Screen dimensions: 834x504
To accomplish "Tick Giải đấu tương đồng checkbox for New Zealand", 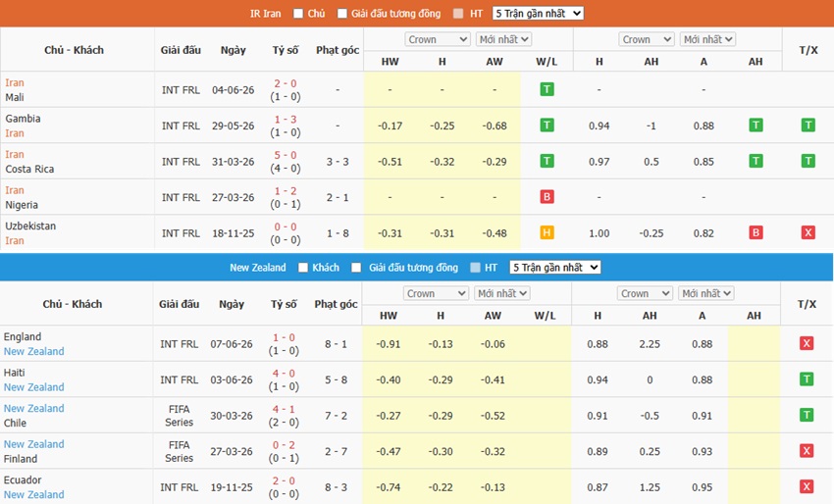I will [x=356, y=268].
